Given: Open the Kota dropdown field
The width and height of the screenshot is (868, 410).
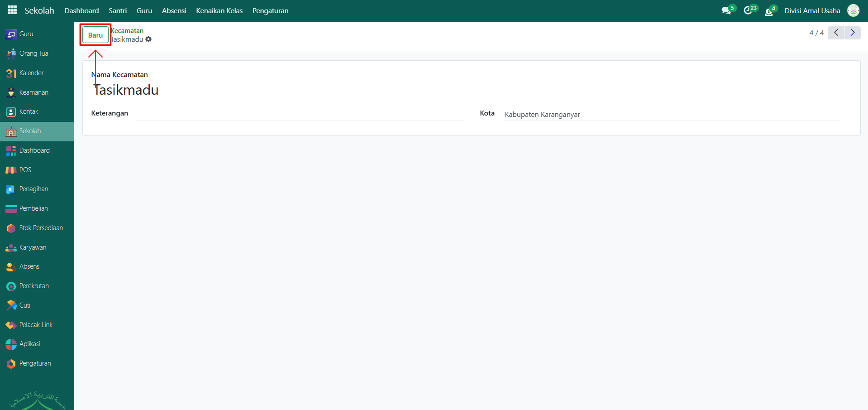Looking at the screenshot, I should pyautogui.click(x=671, y=115).
